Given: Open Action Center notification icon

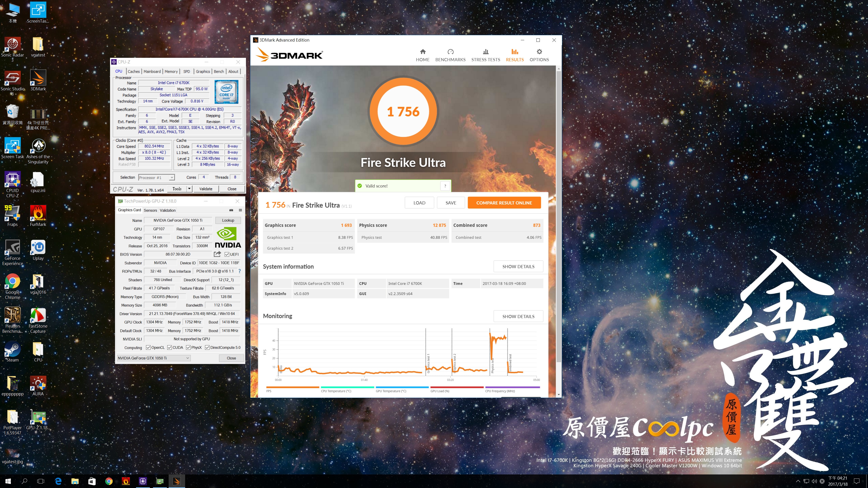Looking at the screenshot, I should (856, 481).
